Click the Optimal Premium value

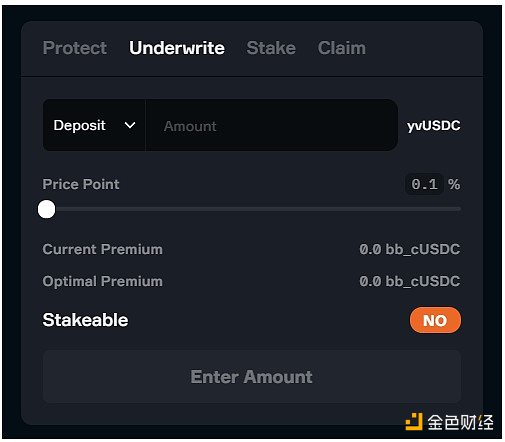(410, 281)
